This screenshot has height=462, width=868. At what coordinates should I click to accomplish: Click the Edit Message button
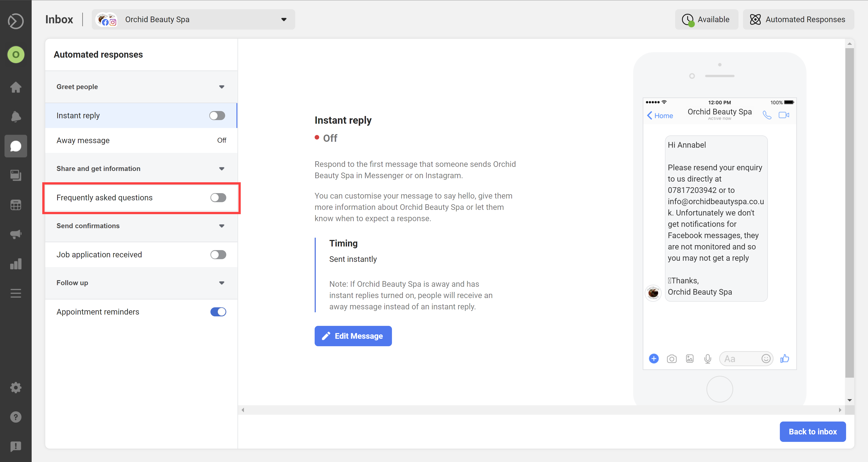pos(353,336)
